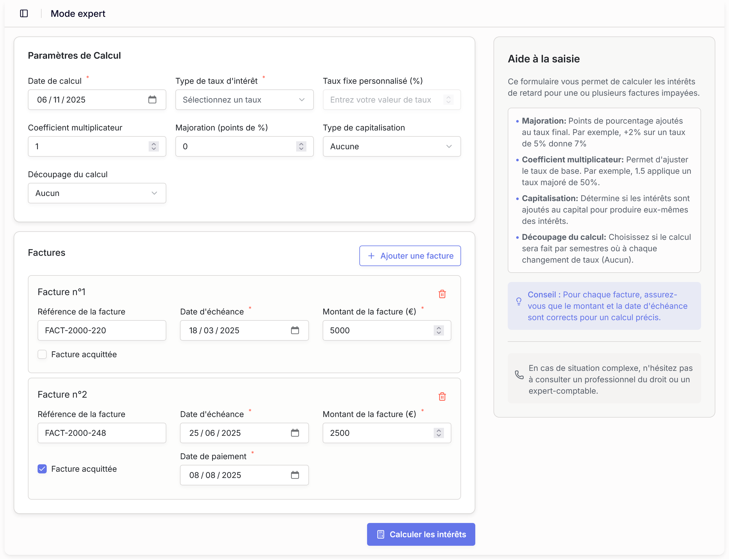Image resolution: width=729 pixels, height=560 pixels.
Task: Click the 2500 invoice amount field
Action: 380,433
